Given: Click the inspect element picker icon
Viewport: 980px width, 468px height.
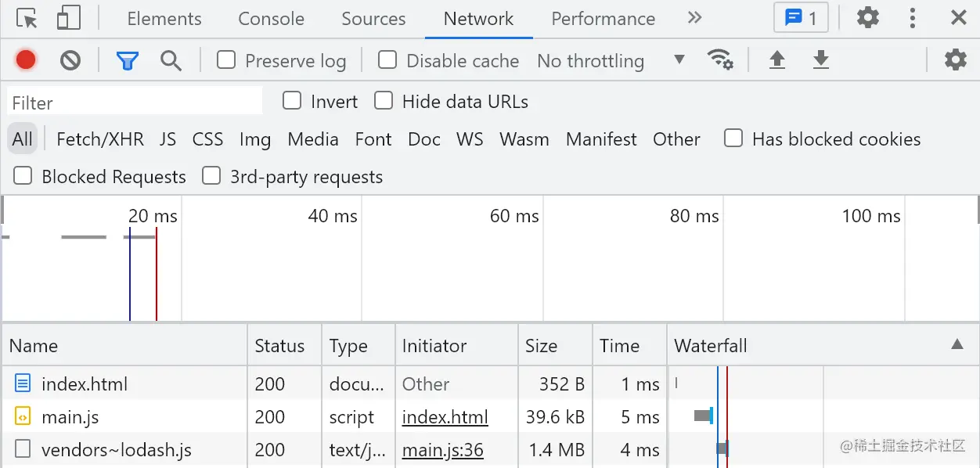Looking at the screenshot, I should 27,19.
